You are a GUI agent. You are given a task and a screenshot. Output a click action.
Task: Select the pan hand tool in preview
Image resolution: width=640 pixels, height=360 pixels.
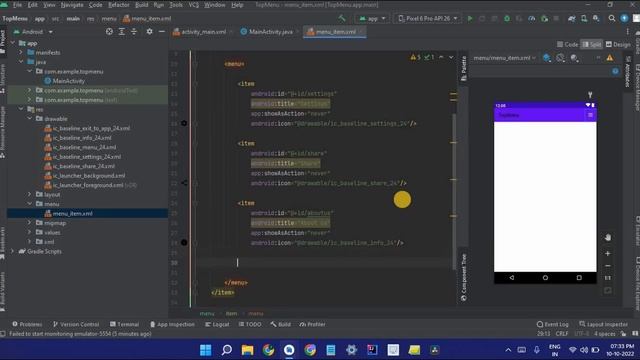(x=608, y=238)
